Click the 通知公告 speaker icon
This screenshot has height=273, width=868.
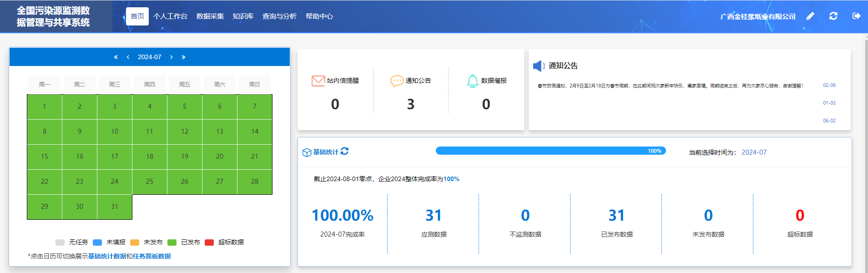539,66
